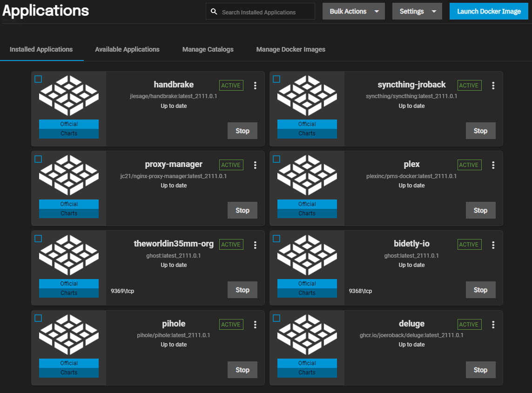Viewport: 532px width, 393px height.
Task: Select the theworldin35mm-org checkbox
Action: click(38, 239)
